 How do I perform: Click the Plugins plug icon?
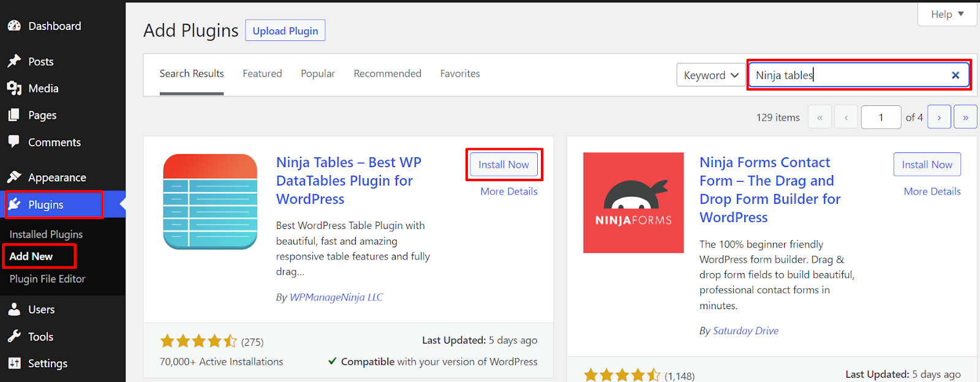coord(15,204)
